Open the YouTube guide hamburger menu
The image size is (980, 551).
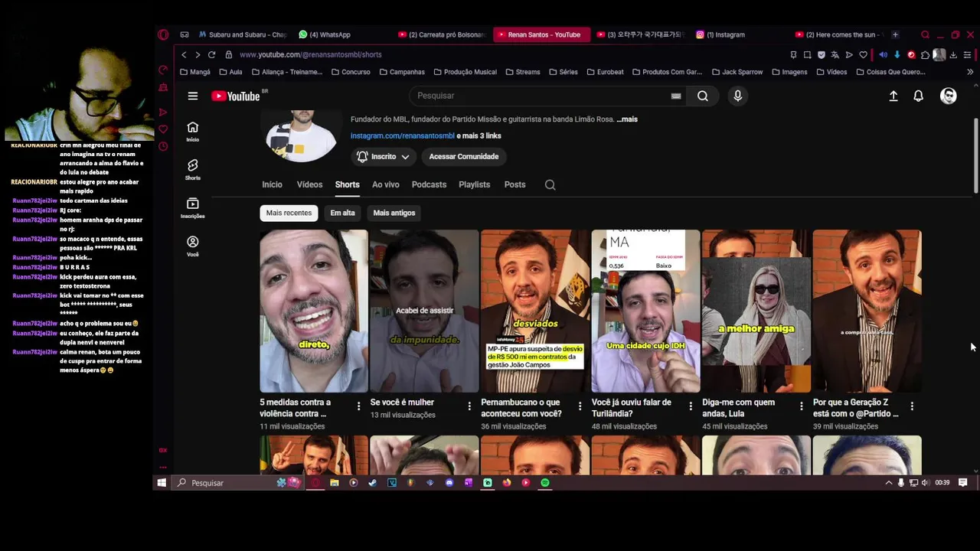click(x=193, y=96)
